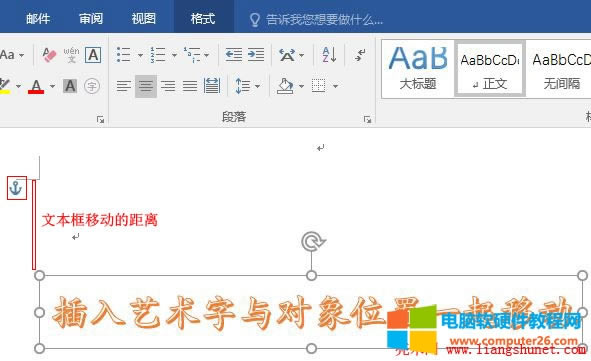The height and width of the screenshot is (361, 591).
Task: Expand the highlight color dropdown arrow
Action: [18, 86]
